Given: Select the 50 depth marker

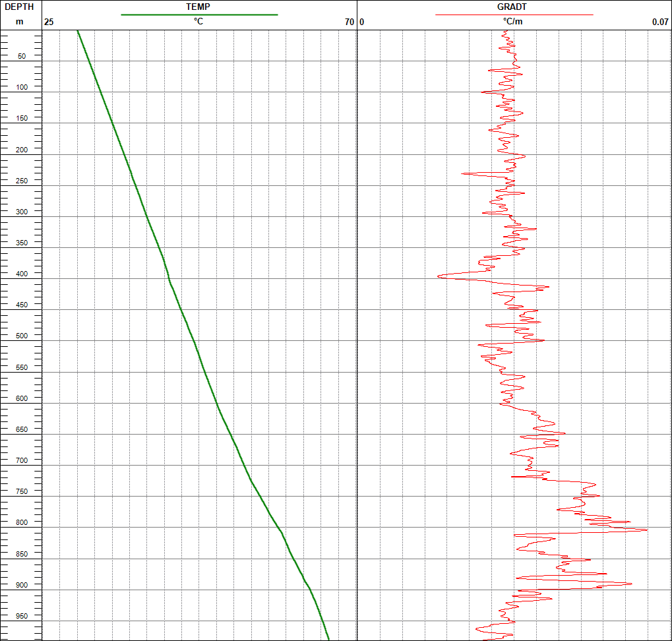Looking at the screenshot, I should tap(22, 56).
